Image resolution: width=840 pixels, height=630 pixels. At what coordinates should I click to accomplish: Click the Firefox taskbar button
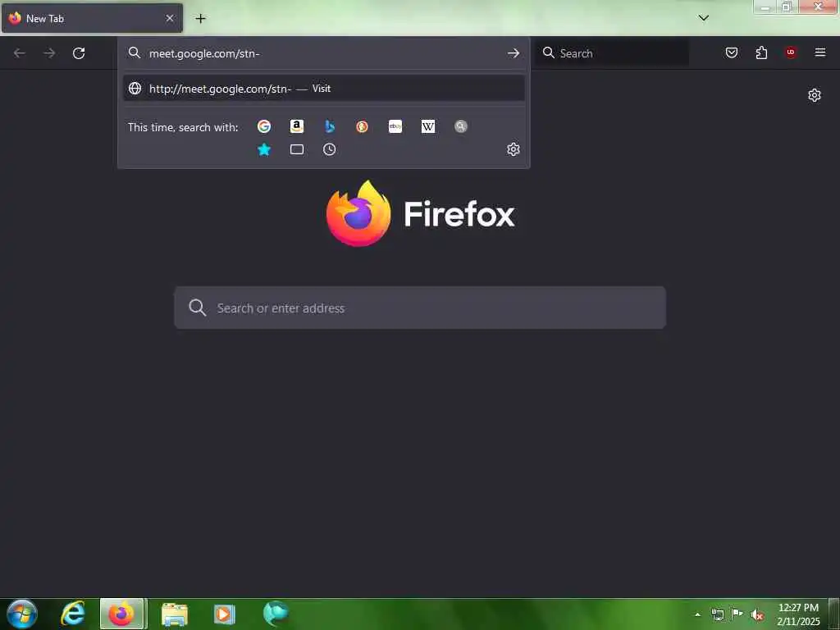click(122, 614)
